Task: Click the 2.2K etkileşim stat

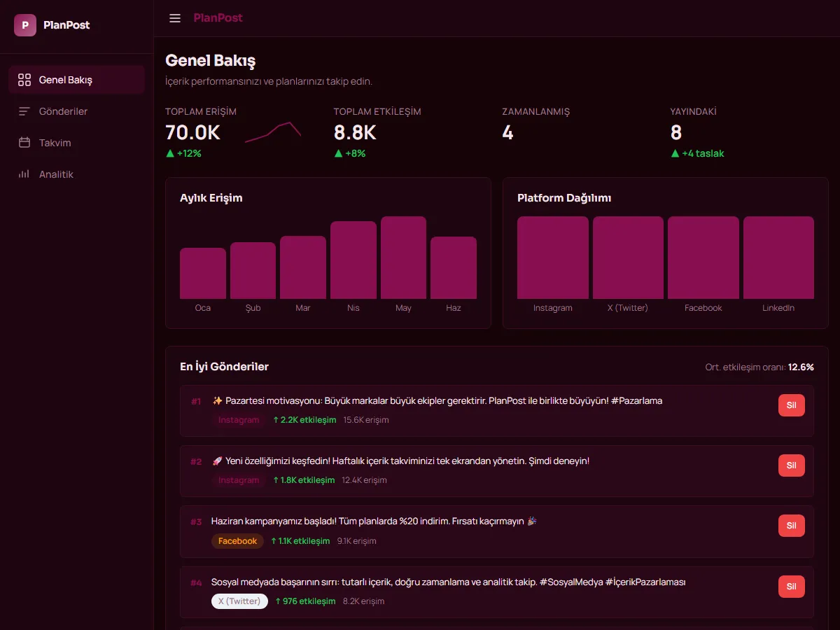Action: point(304,420)
